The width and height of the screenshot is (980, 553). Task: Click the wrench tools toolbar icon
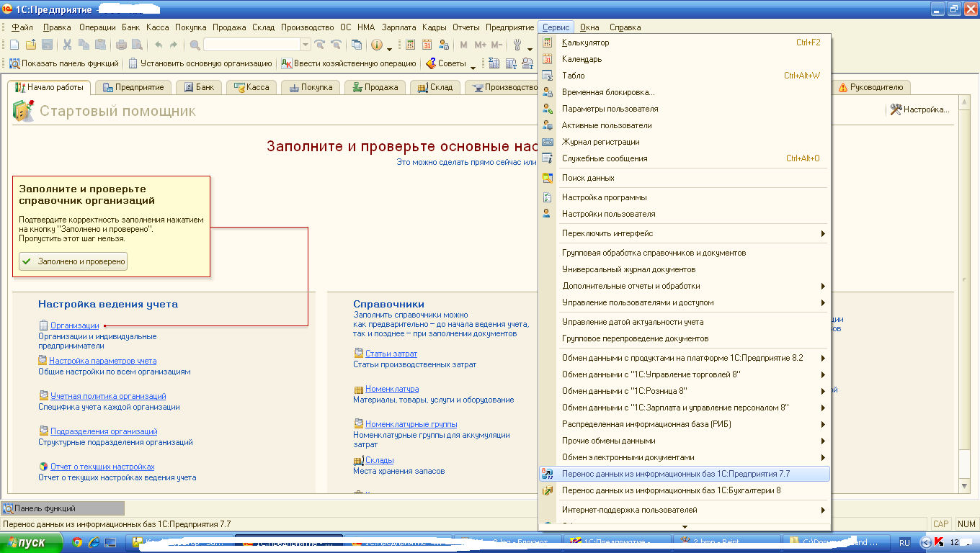pos(518,44)
